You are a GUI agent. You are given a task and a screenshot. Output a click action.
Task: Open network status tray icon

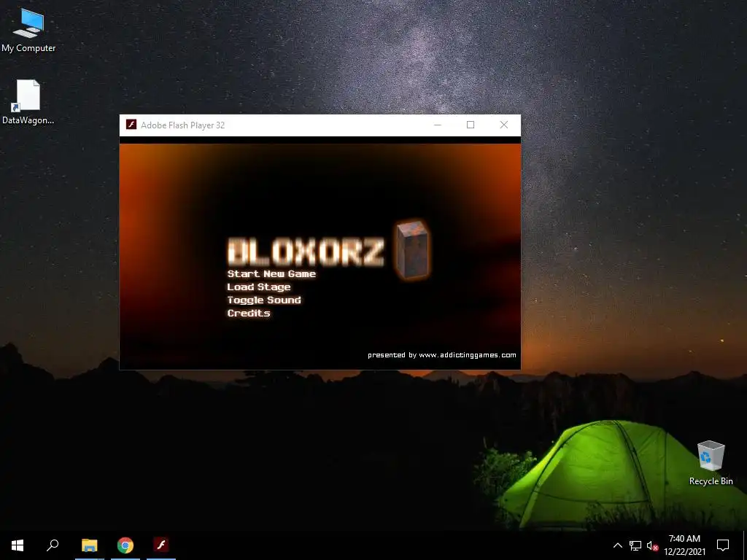point(635,545)
